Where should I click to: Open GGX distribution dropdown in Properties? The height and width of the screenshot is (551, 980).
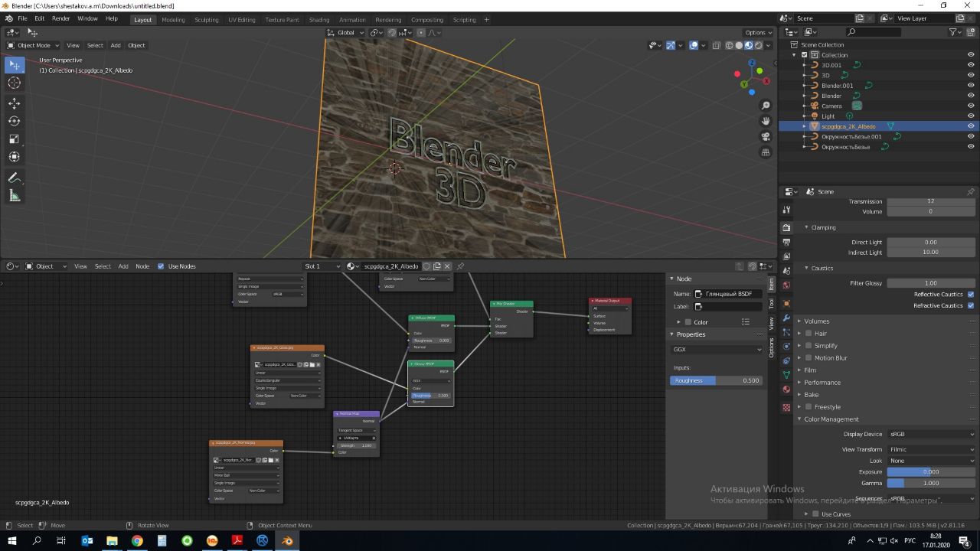pos(717,349)
